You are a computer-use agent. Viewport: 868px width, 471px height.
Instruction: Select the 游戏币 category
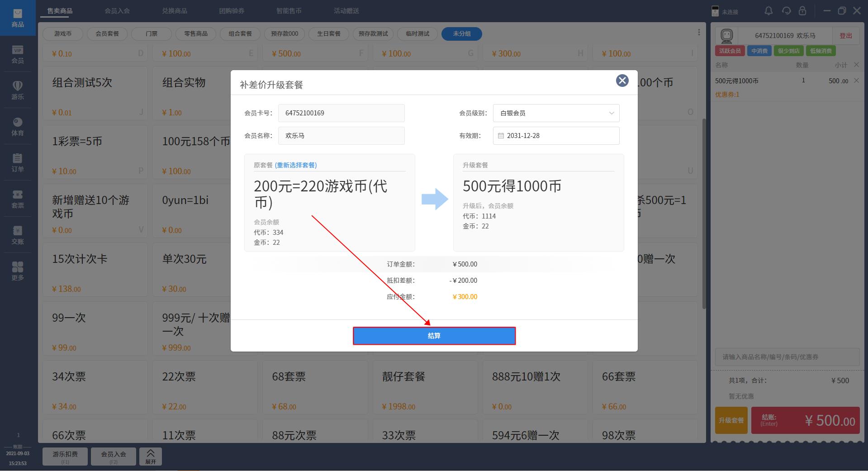tap(63, 33)
